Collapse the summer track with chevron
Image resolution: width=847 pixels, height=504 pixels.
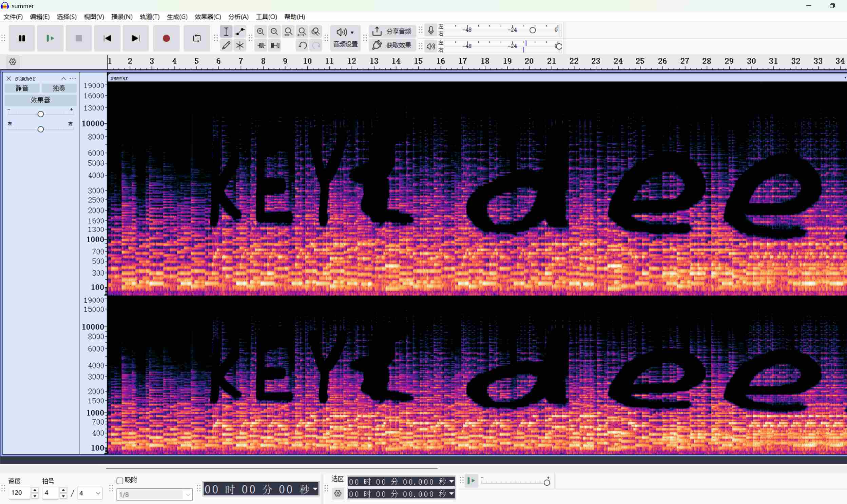click(63, 78)
